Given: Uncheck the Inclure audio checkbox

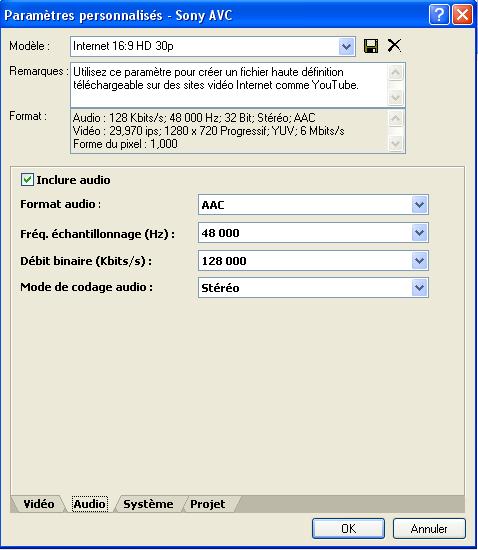Looking at the screenshot, I should pyautogui.click(x=27, y=180).
